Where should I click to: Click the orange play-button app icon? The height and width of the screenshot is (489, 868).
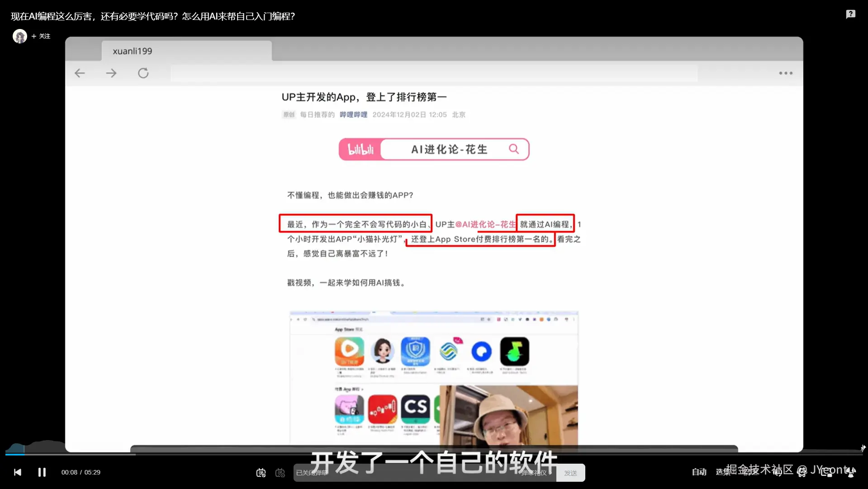[x=349, y=351]
